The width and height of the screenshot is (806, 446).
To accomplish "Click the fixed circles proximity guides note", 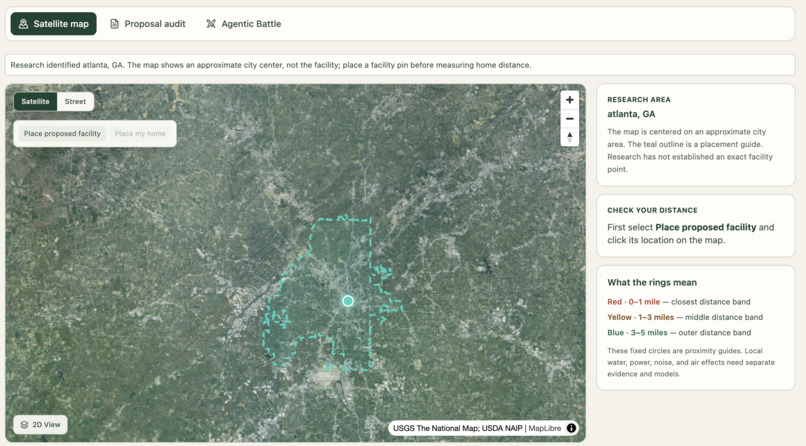I will (x=691, y=362).
